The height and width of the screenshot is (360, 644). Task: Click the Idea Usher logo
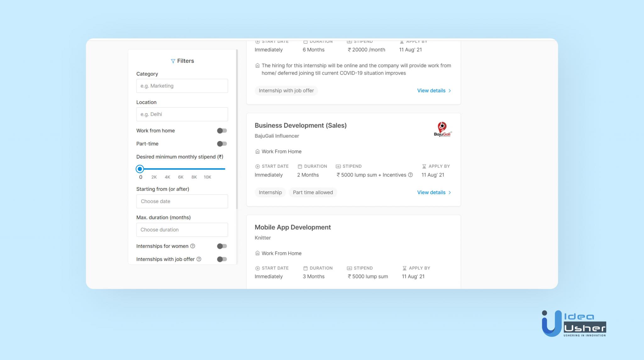pos(574,324)
